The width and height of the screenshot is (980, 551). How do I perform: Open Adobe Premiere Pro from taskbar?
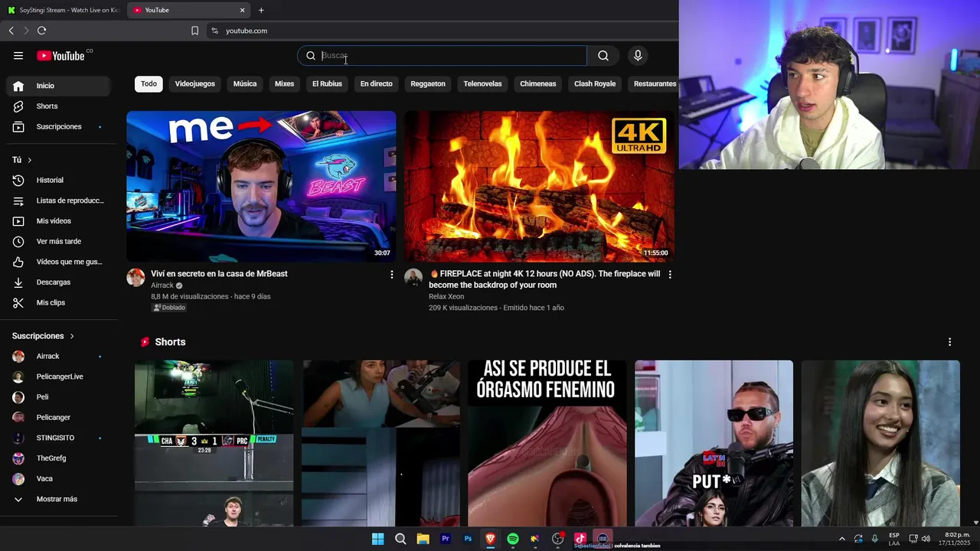tap(445, 539)
